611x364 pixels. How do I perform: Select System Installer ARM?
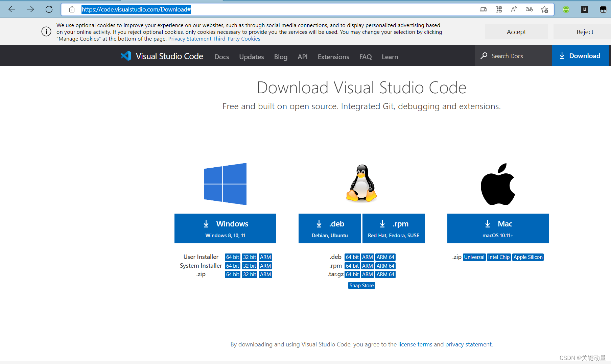point(265,266)
